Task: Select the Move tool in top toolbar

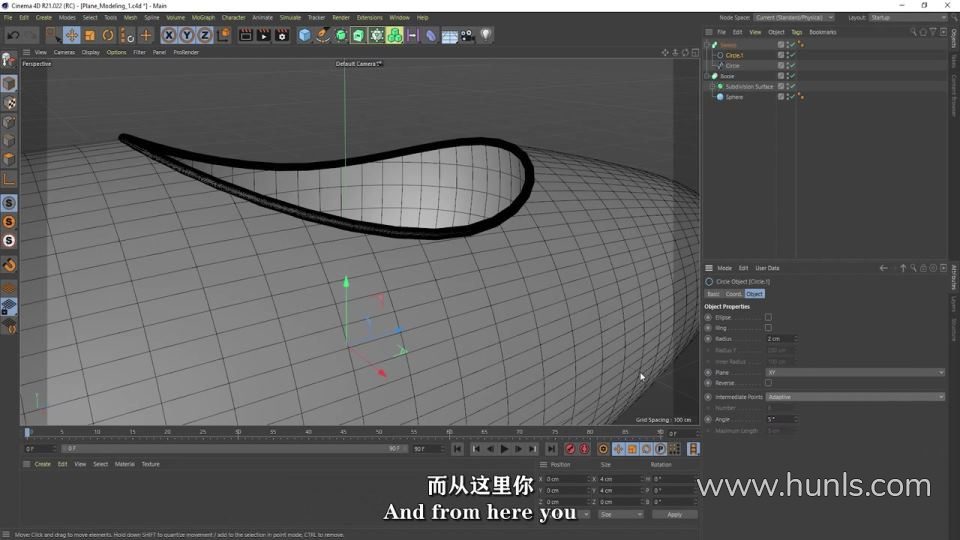Action: tap(72, 35)
